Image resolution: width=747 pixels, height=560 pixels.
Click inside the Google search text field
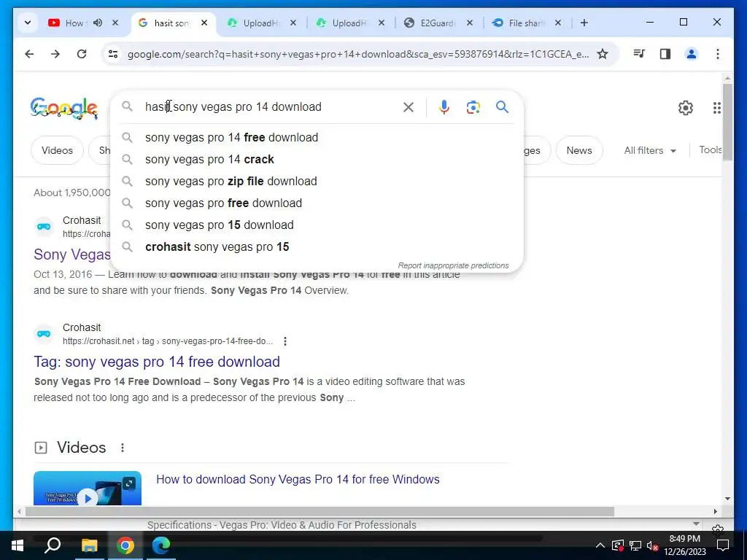pyautogui.click(x=269, y=107)
